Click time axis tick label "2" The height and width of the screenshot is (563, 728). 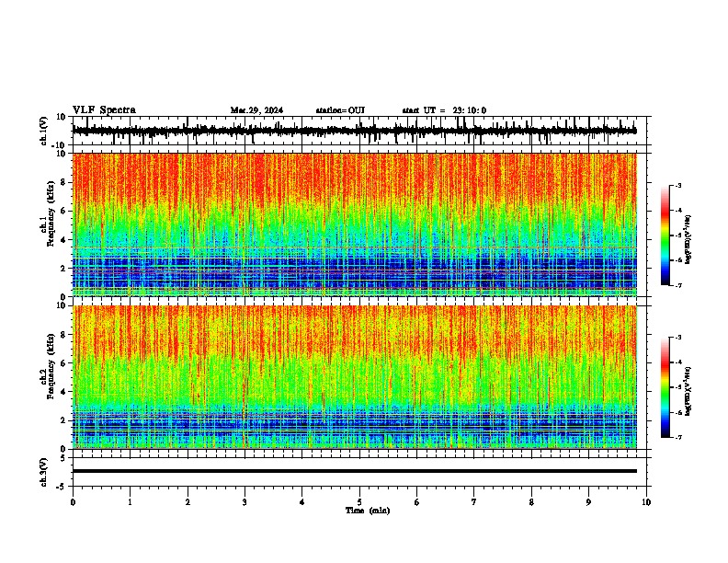click(x=188, y=502)
